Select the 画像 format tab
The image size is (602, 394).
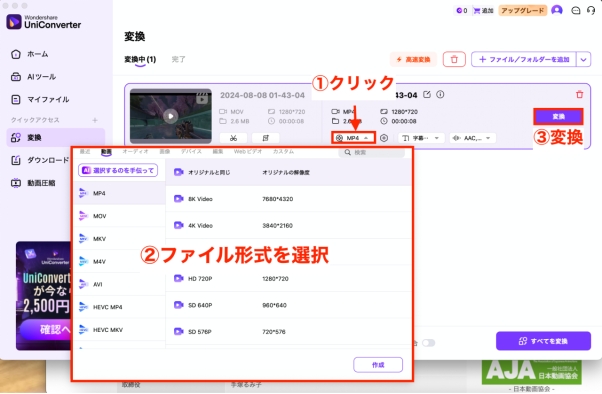165,152
